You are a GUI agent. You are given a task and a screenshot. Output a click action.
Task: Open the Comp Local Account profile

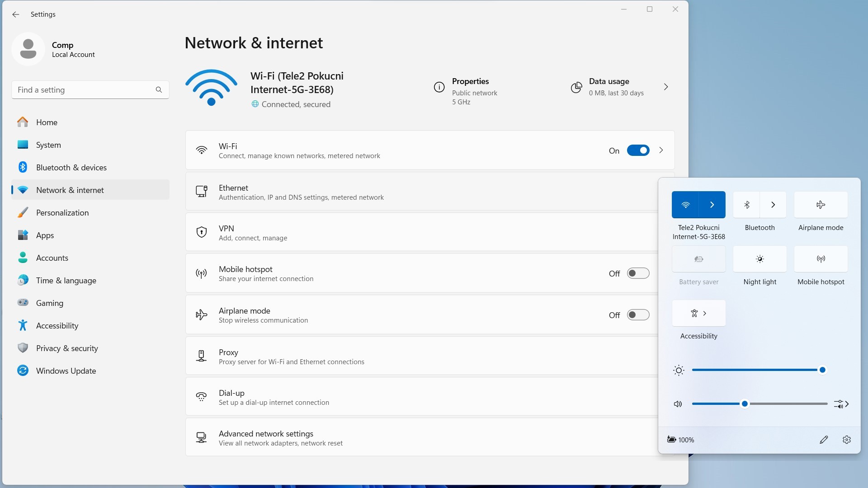point(54,49)
